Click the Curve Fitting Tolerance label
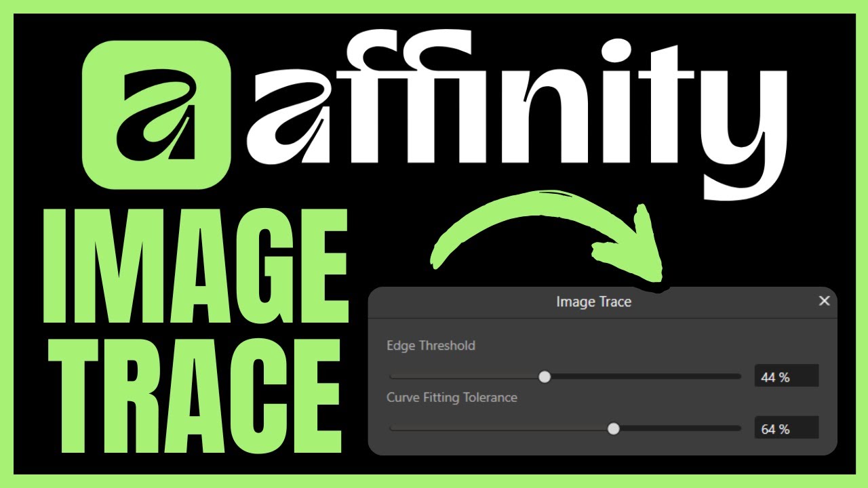 (452, 398)
